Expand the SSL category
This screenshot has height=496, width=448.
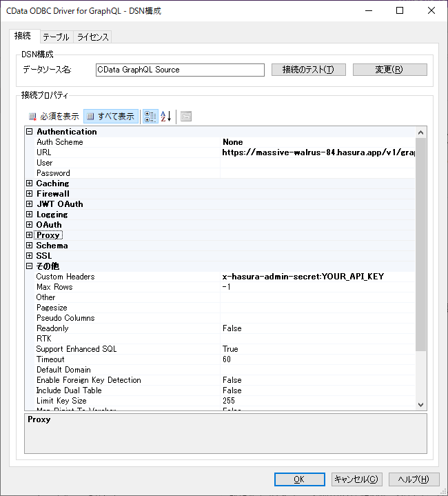[30, 256]
